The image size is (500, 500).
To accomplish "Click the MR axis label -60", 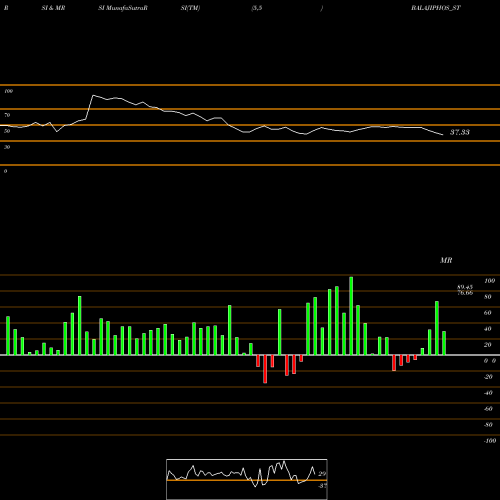I will tap(488, 409).
